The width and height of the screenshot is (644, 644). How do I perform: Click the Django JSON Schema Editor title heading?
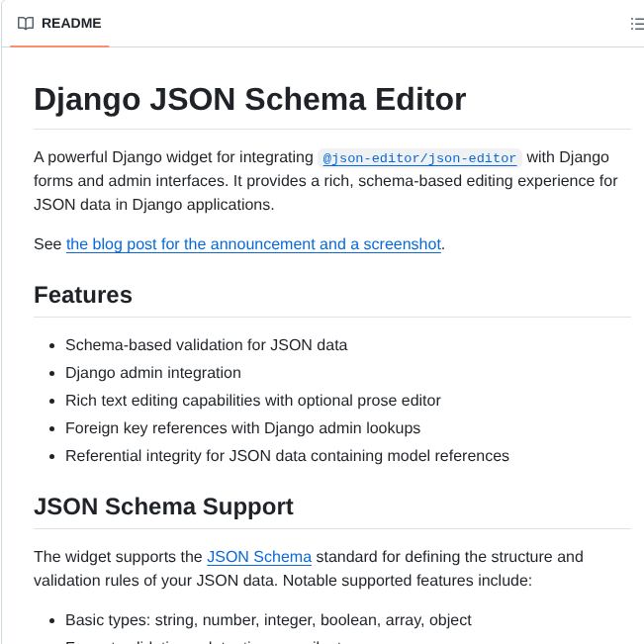249,99
